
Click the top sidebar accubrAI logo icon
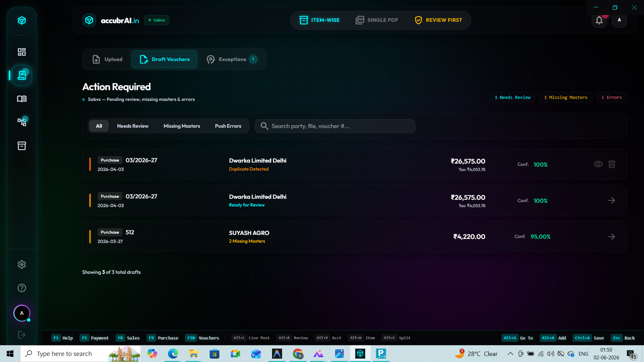click(x=22, y=21)
